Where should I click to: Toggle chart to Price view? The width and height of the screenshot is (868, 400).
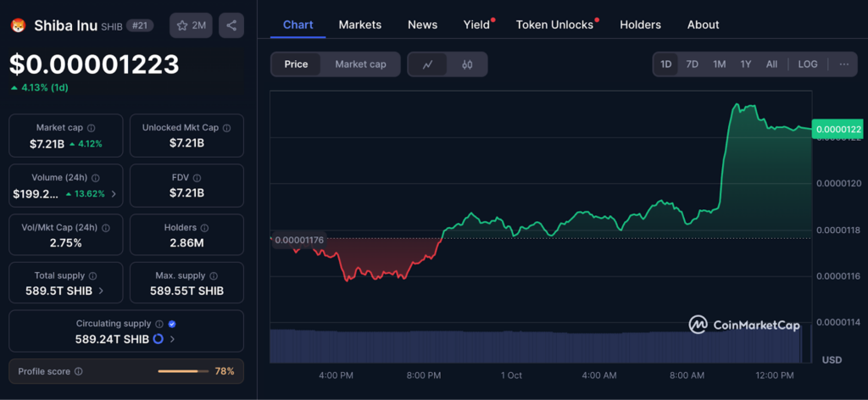(296, 64)
